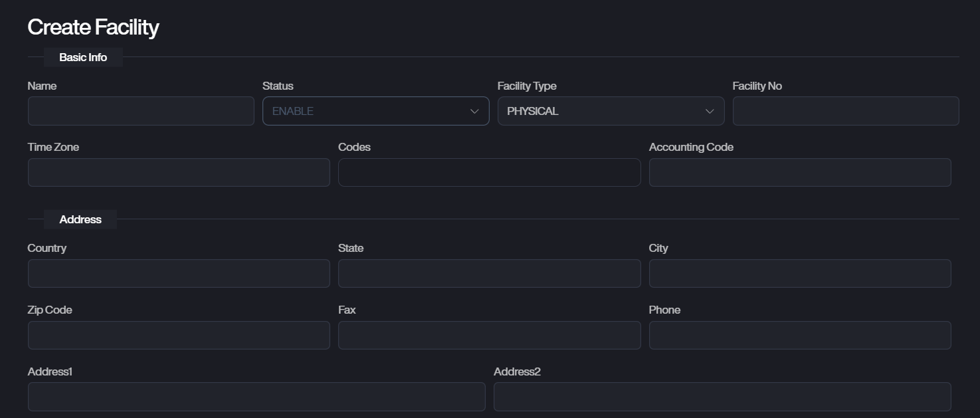Click the Country field
Image resolution: width=980 pixels, height=418 pixels.
[179, 273]
